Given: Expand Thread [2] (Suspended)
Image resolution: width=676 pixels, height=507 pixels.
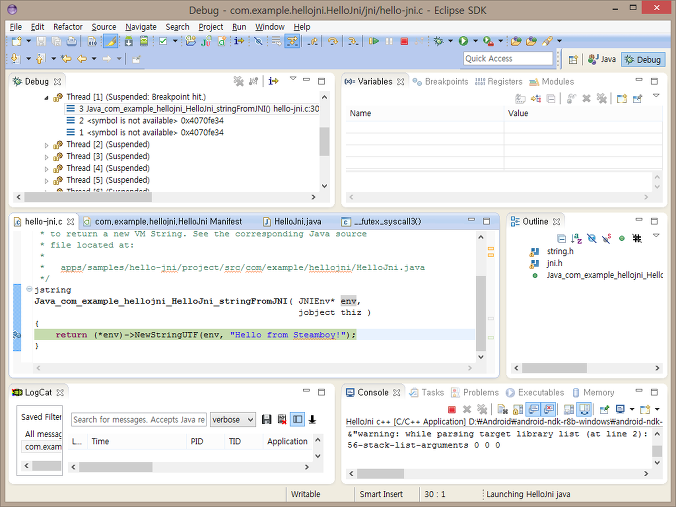Looking at the screenshot, I should click(46, 145).
